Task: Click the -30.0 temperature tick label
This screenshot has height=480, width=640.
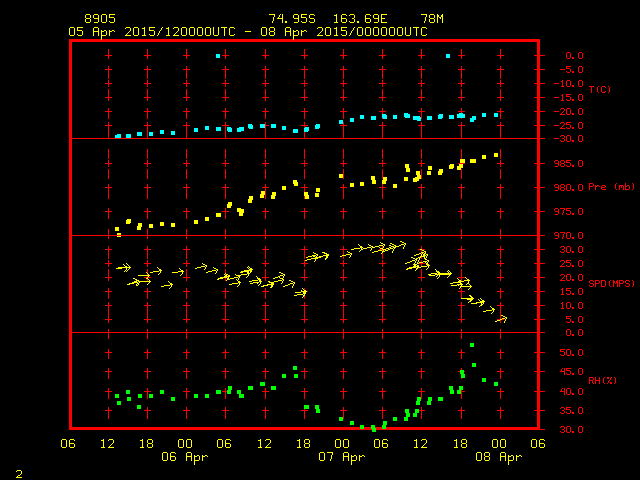Action: click(x=569, y=139)
